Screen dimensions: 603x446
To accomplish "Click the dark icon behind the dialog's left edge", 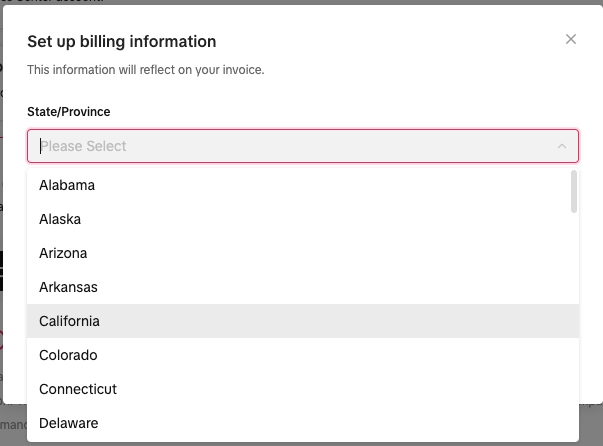I will coord(1,270).
